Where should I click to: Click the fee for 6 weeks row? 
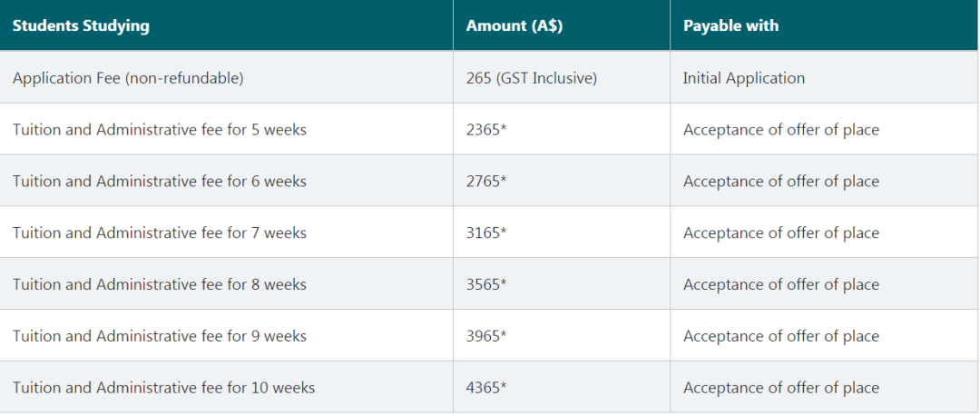pos(490,181)
